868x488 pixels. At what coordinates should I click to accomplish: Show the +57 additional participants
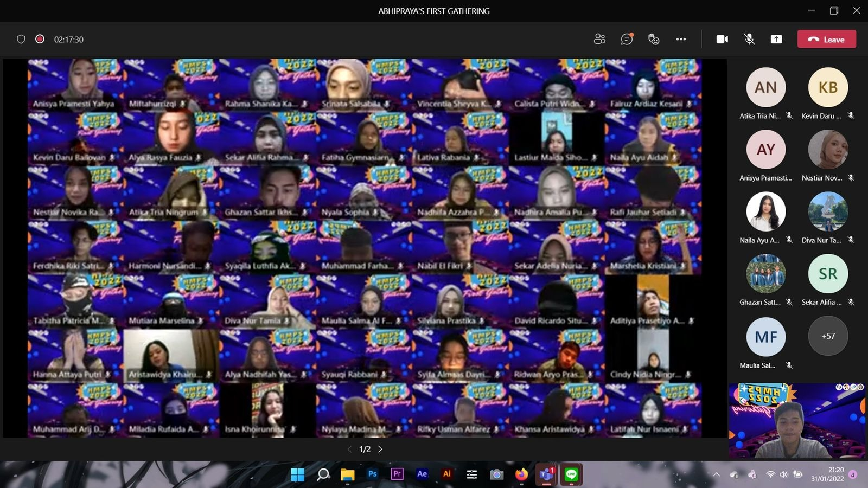click(828, 336)
